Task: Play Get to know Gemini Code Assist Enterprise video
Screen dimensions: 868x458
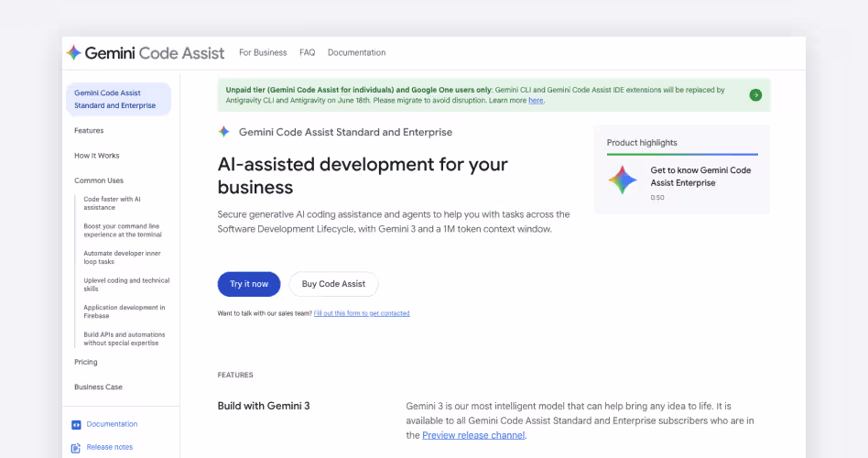Action: [700, 177]
